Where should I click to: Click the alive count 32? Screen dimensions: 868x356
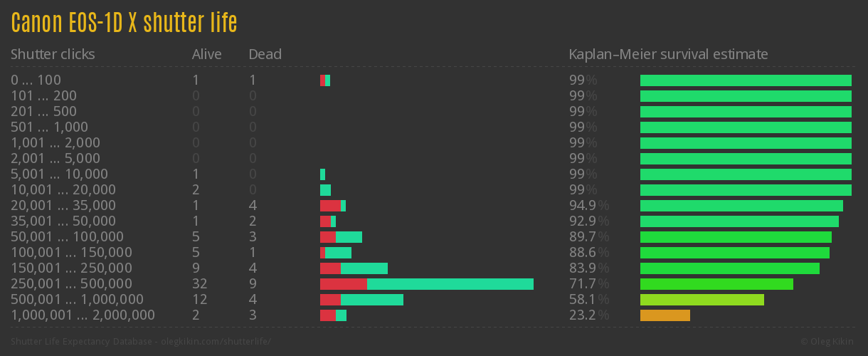200,284
